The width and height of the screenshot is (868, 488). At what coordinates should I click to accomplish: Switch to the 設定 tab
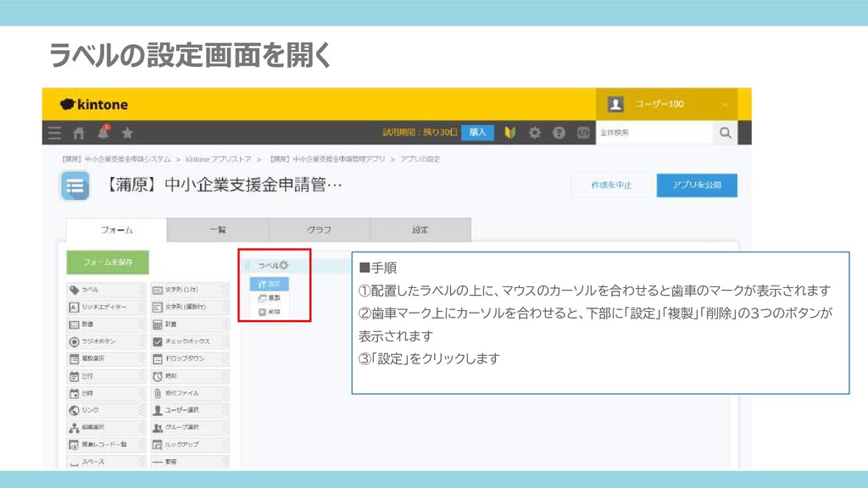click(x=420, y=230)
